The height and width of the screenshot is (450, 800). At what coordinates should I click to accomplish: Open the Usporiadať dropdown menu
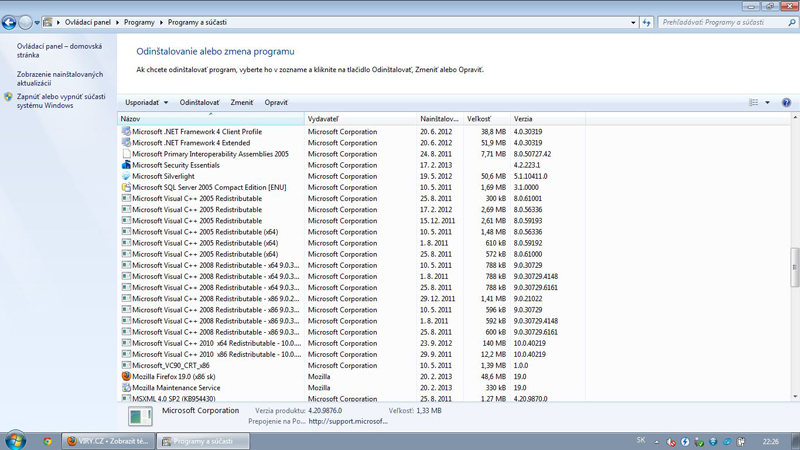146,103
